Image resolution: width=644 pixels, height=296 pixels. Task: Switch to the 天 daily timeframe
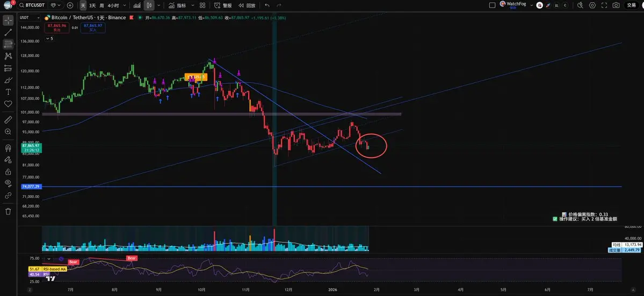pyautogui.click(x=83, y=5)
